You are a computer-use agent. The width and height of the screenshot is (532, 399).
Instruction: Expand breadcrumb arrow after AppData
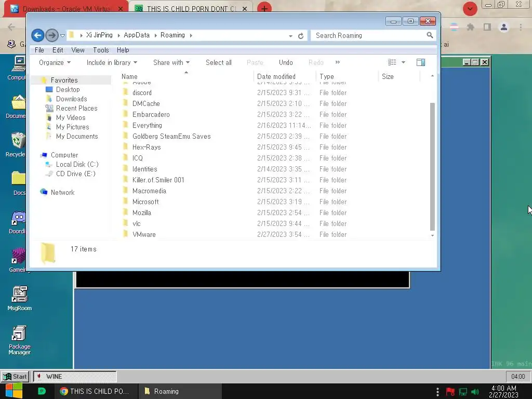click(155, 35)
